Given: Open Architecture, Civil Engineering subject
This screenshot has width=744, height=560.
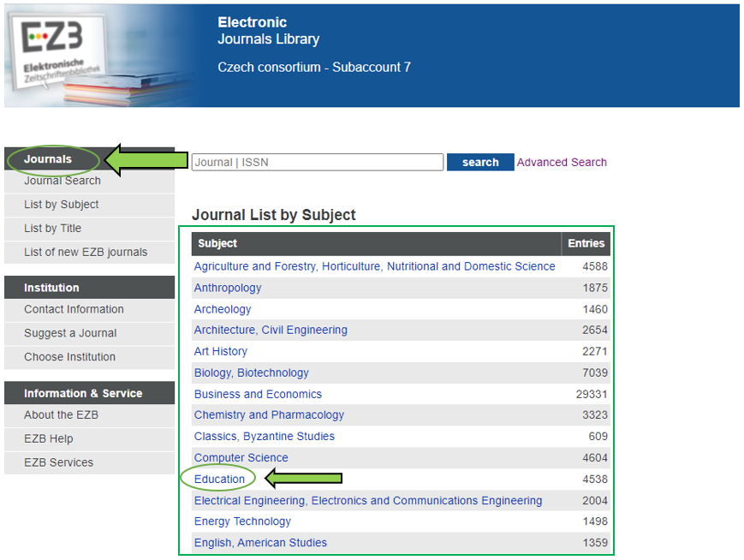Looking at the screenshot, I should pyautogui.click(x=271, y=330).
